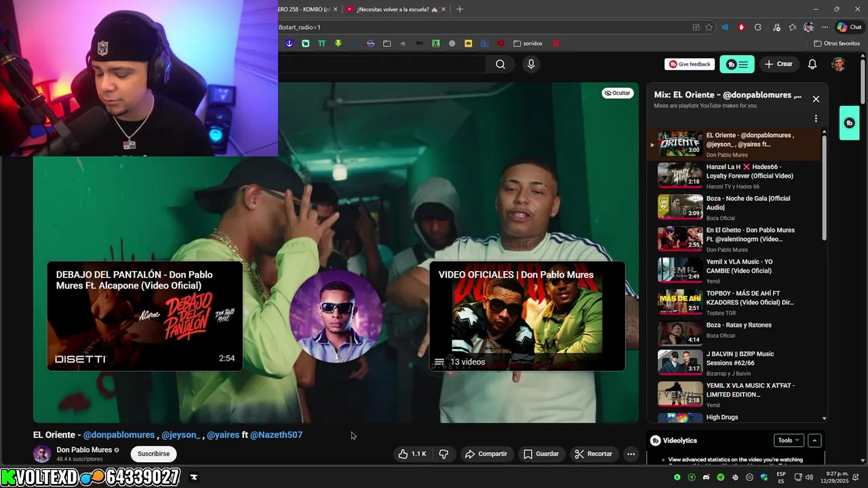The image size is (868, 488).
Task: Click the Compartir button
Action: (486, 454)
